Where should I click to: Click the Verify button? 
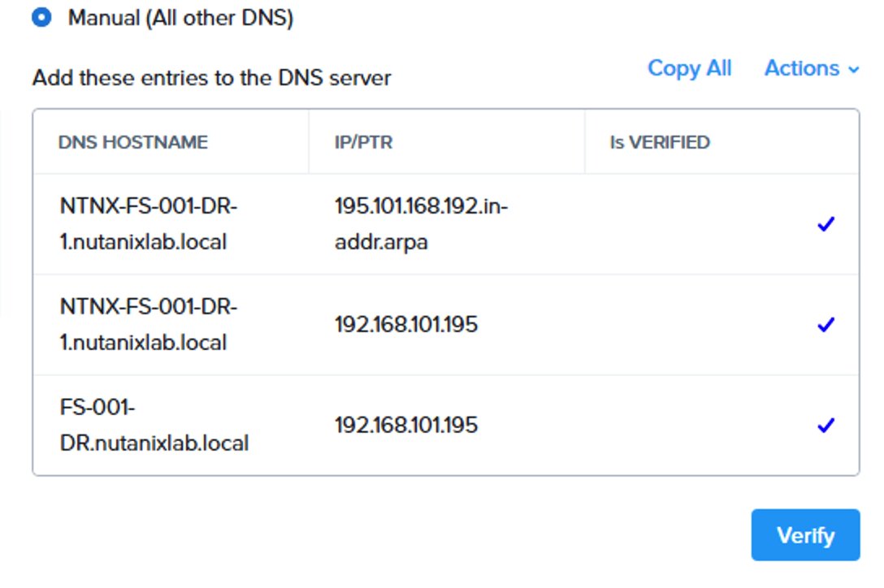click(806, 535)
